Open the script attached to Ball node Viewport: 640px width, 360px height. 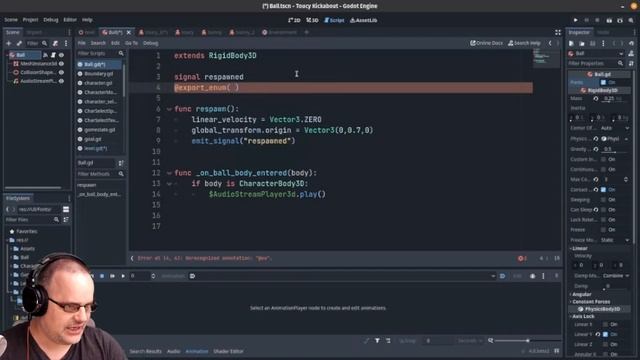[x=53, y=55]
